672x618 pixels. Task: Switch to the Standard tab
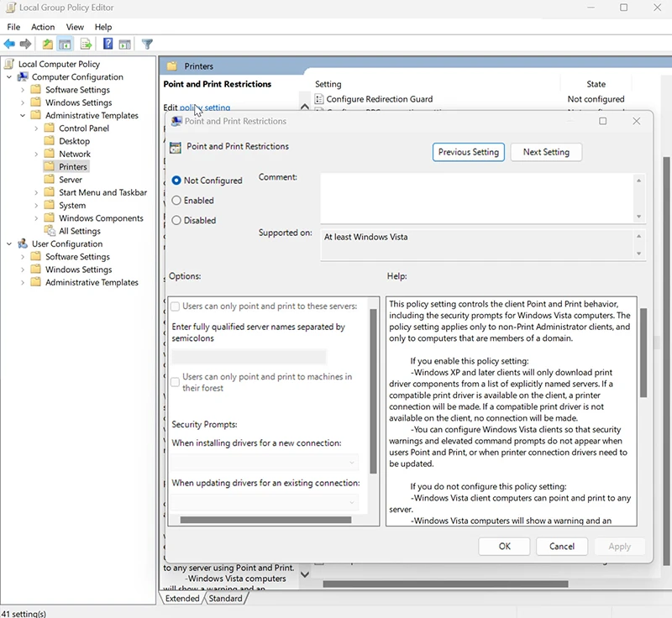tap(225, 599)
